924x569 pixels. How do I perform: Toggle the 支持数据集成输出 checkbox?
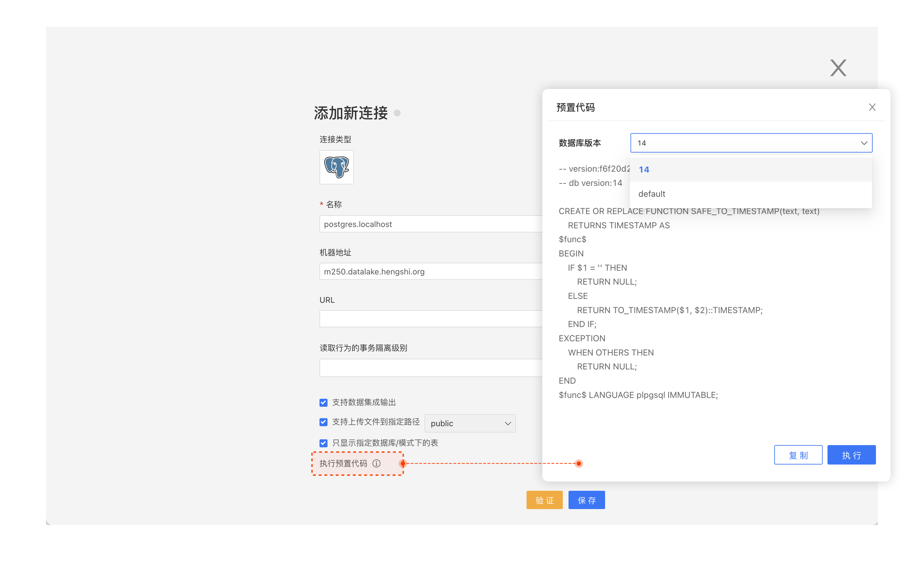pyautogui.click(x=323, y=402)
